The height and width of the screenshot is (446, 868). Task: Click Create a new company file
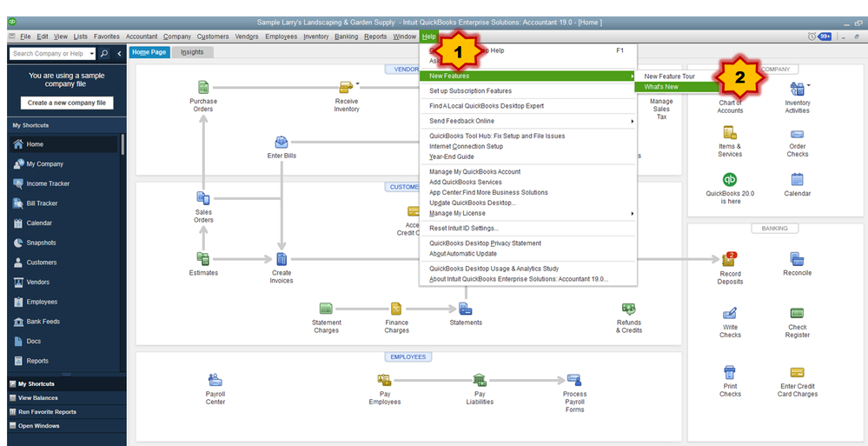66,103
